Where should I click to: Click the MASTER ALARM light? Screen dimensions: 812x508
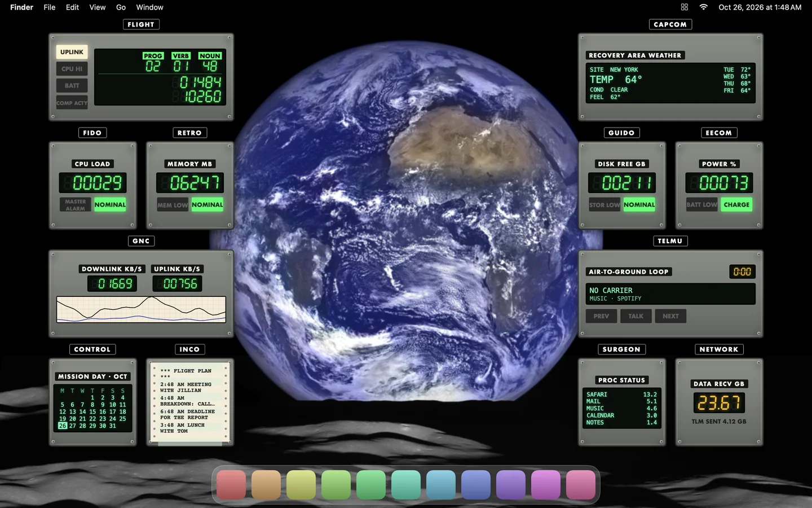point(76,205)
